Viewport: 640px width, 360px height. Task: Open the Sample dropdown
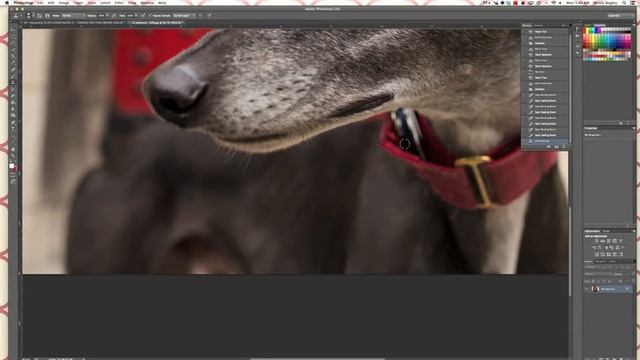[184, 16]
